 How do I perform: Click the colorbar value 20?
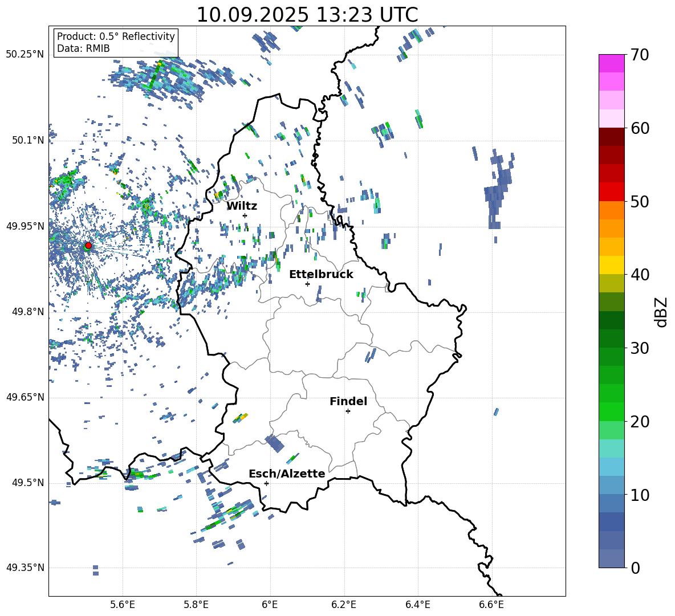coord(640,422)
